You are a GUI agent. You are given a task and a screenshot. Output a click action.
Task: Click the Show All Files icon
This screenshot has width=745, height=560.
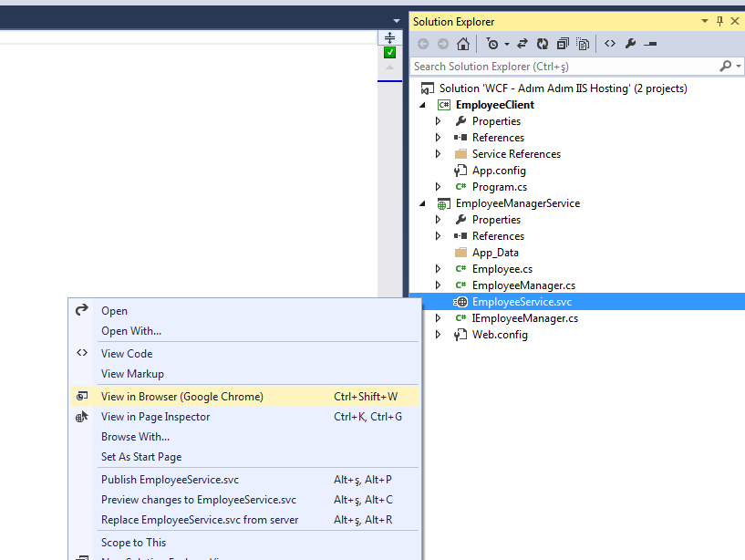[583, 44]
